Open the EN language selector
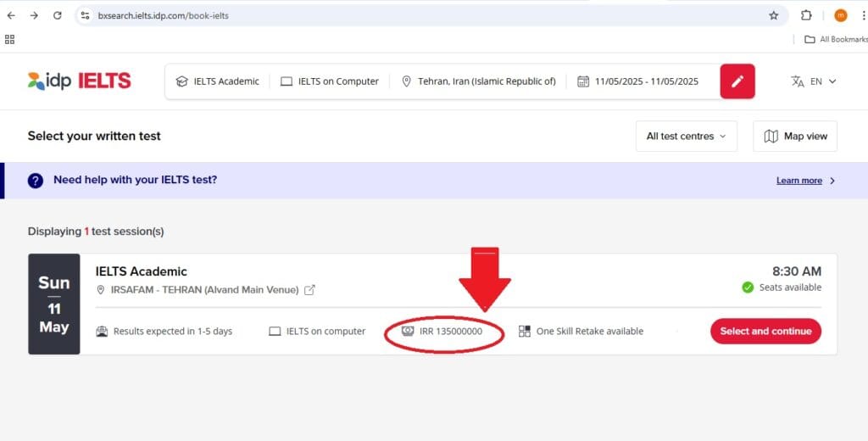868x441 pixels. pyautogui.click(x=814, y=81)
